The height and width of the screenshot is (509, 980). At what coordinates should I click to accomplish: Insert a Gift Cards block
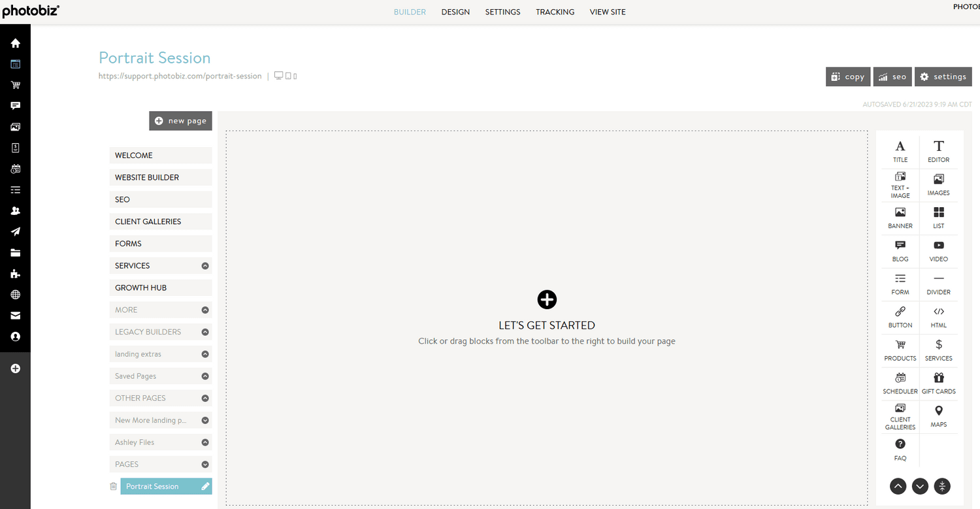938,382
